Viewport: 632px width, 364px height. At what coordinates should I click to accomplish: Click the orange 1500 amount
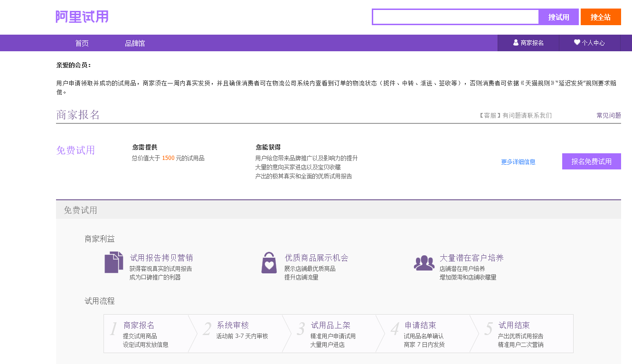[x=168, y=158]
